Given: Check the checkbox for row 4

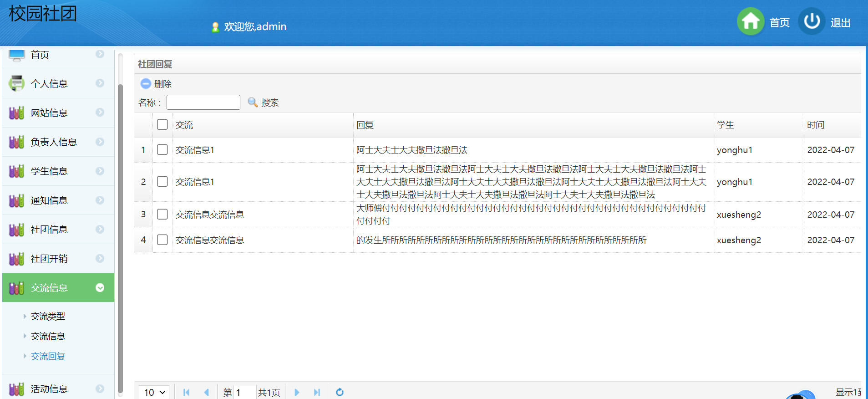Looking at the screenshot, I should click(x=162, y=240).
